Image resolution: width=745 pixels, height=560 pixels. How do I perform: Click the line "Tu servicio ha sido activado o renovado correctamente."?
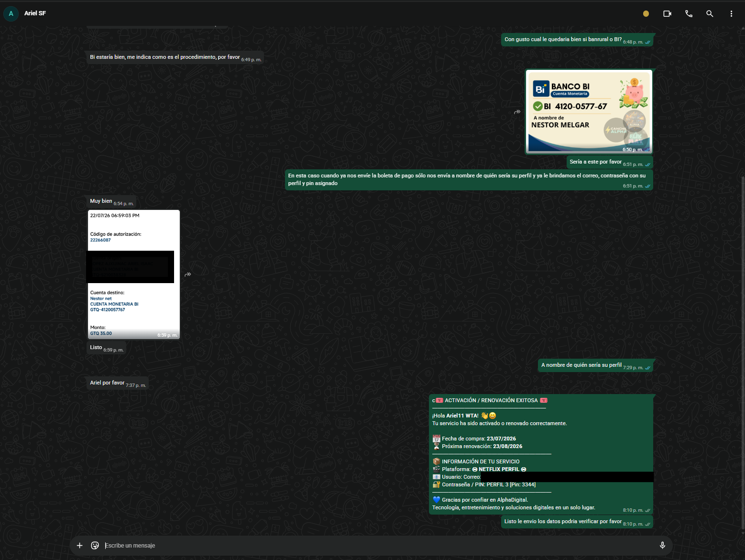click(500, 423)
